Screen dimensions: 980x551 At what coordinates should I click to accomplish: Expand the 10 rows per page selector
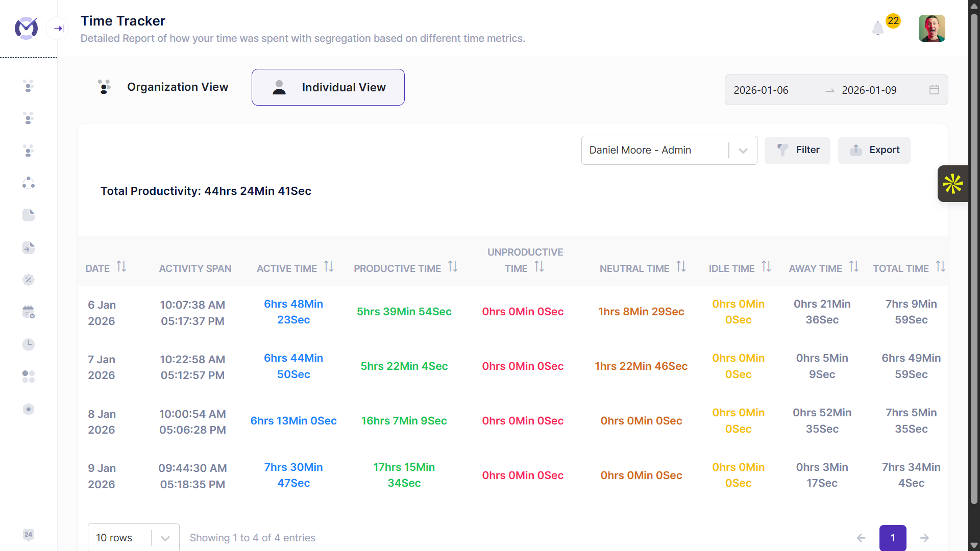coord(133,537)
